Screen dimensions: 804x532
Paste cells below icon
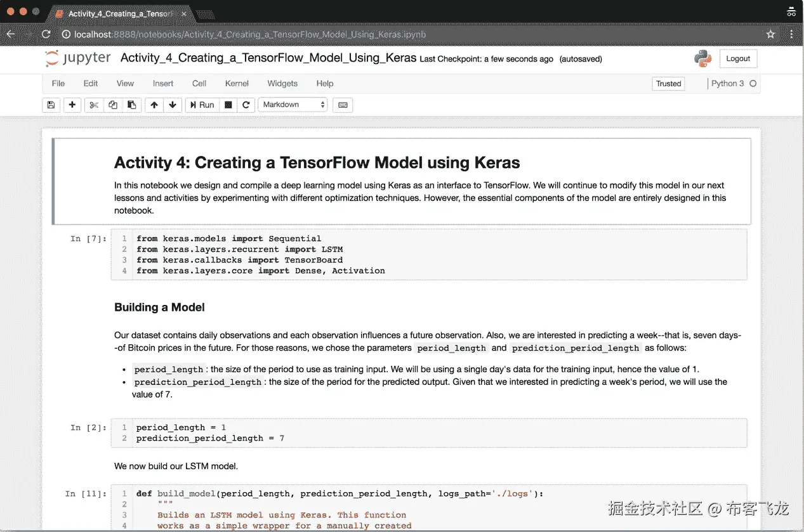click(131, 105)
